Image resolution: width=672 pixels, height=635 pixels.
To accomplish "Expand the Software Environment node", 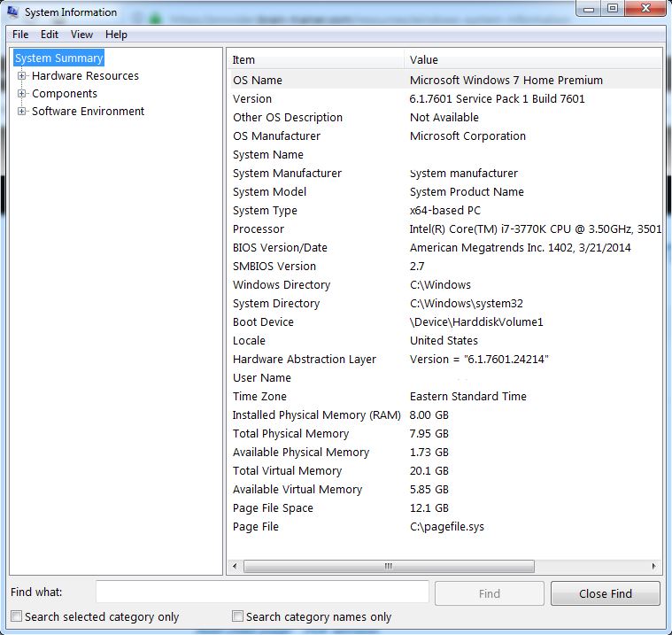I will [x=21, y=112].
